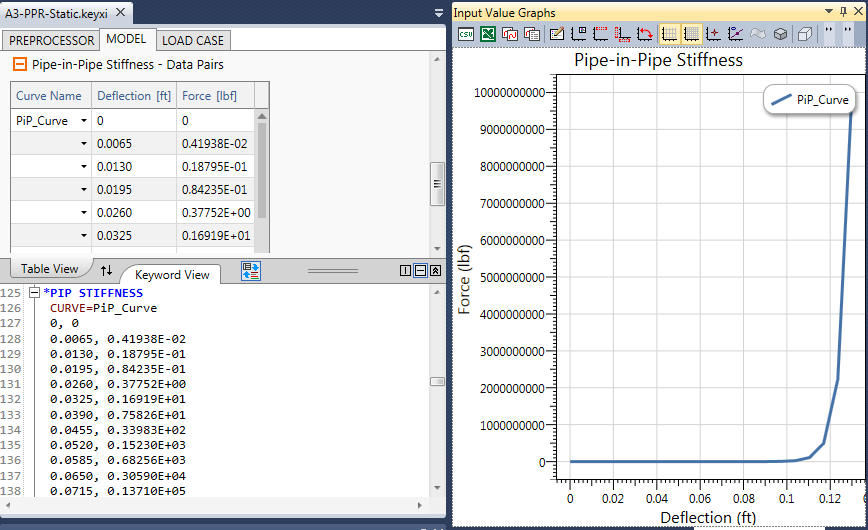Collapse the *PIP STIFFNESS keyword block
868x530 pixels.
point(34,292)
